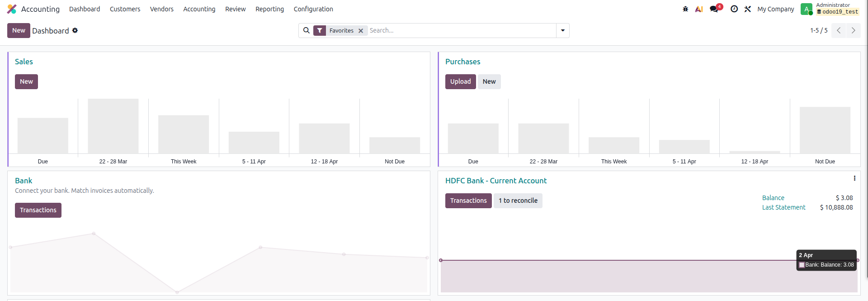Open the Customers menu
This screenshot has width=868, height=301.
coord(125,9)
